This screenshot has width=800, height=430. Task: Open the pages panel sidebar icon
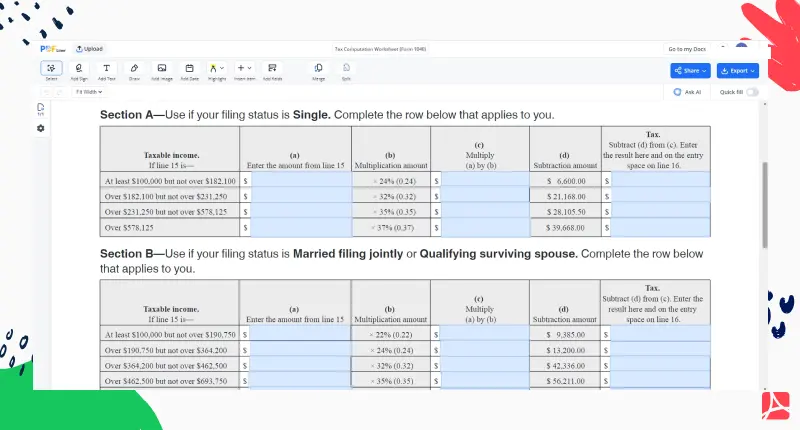(41, 109)
